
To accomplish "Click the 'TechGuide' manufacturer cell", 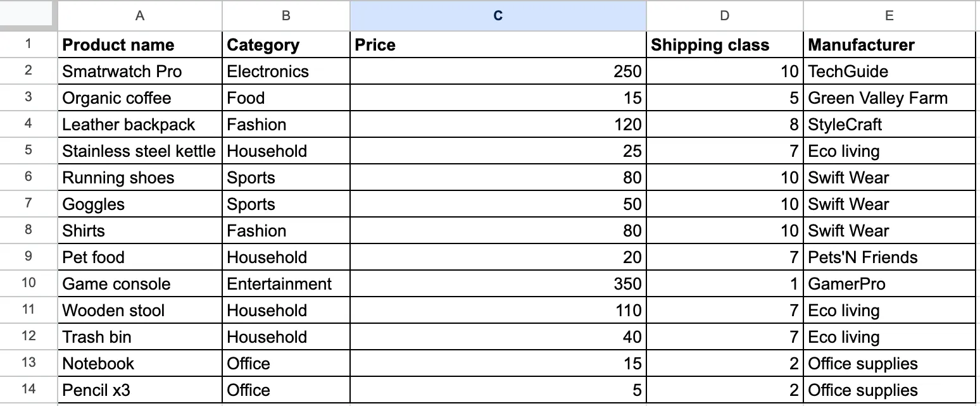I will tap(889, 71).
